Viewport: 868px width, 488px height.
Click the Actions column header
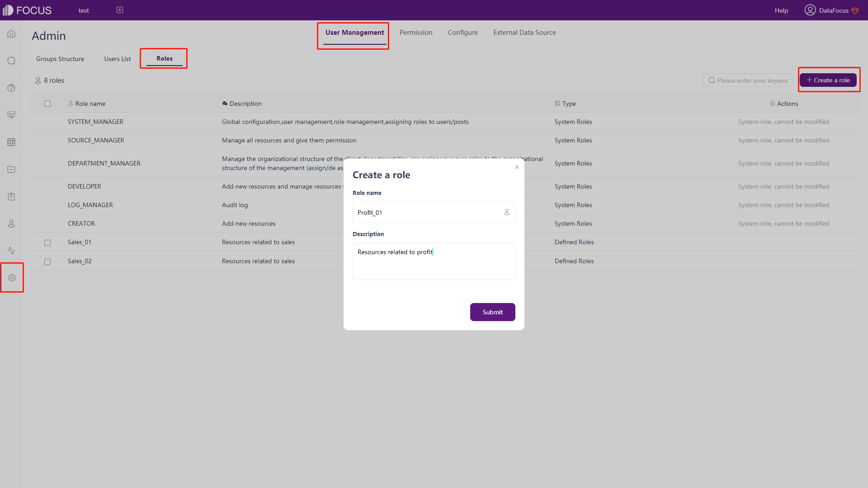pos(784,104)
